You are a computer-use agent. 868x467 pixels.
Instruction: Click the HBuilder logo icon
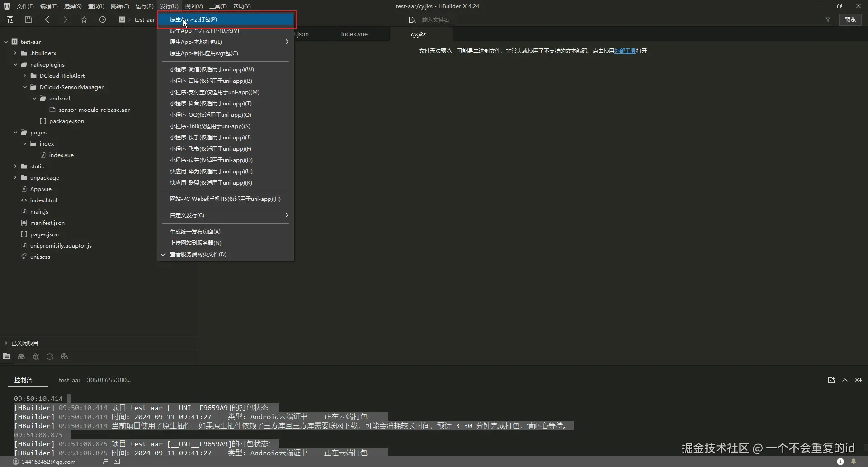point(7,6)
